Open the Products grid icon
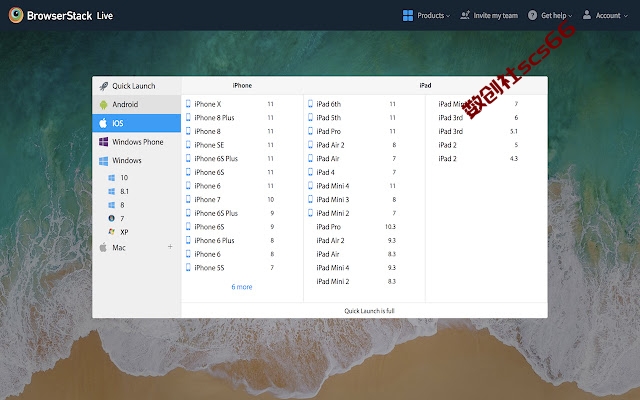Screen dimensions: 640x400 (407, 16)
